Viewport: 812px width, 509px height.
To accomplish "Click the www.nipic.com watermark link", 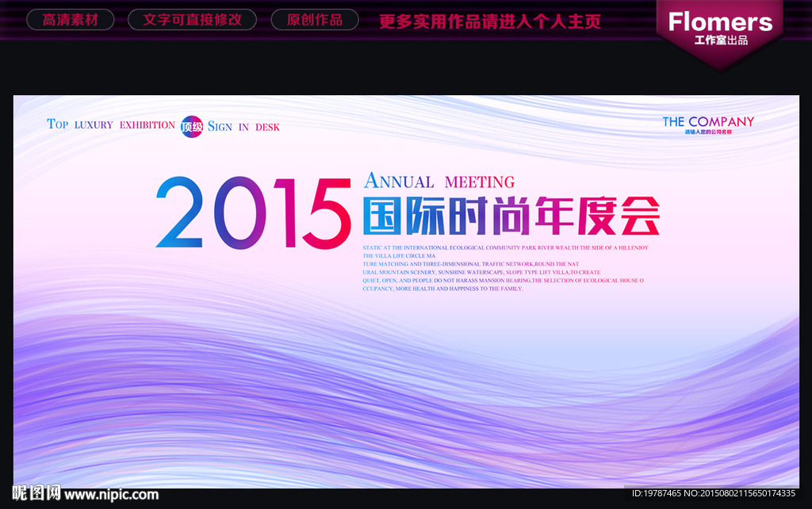I will coord(111,495).
